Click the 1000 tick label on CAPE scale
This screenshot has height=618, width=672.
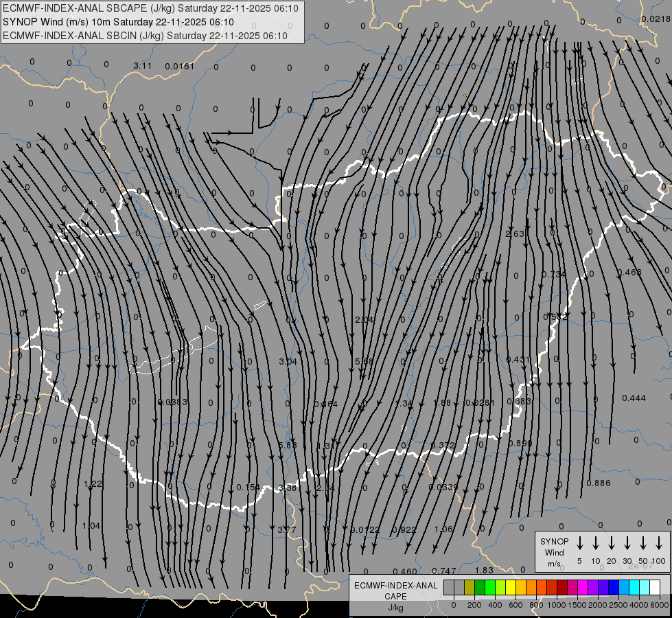[556, 605]
